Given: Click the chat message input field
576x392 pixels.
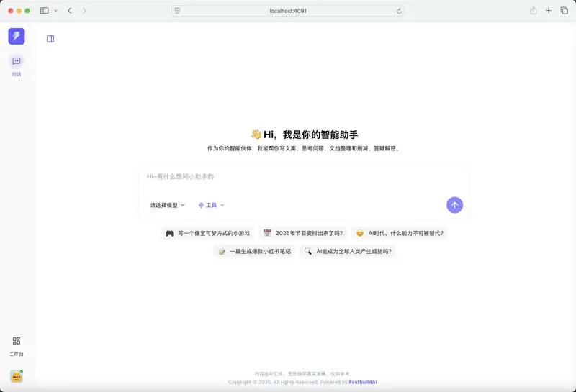Looking at the screenshot, I should click(x=302, y=177).
